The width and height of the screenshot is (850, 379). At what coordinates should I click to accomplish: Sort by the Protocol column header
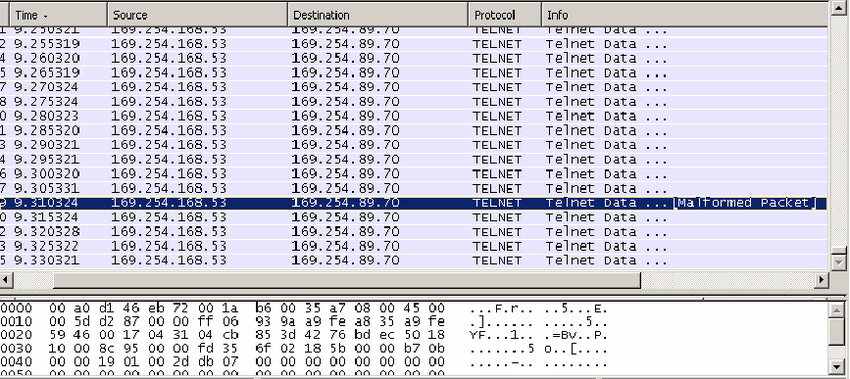[505, 15]
